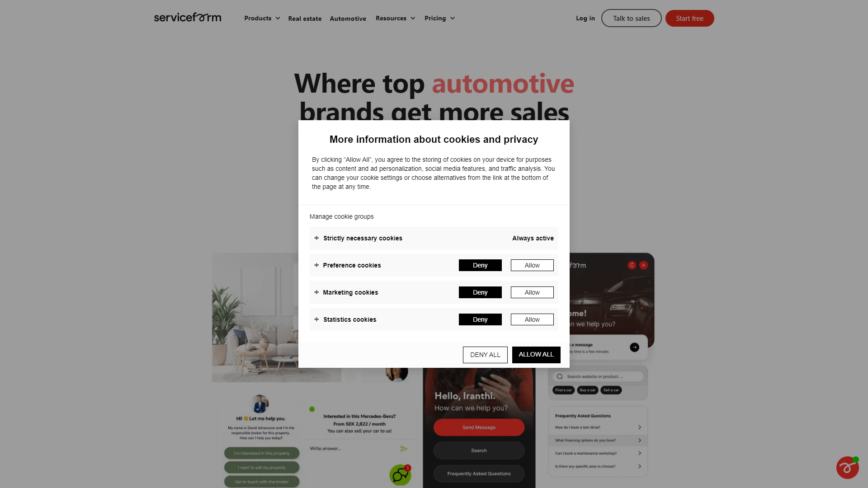Click the red close X icon in chat
Screen dimensions: 868x488
coord(643,265)
